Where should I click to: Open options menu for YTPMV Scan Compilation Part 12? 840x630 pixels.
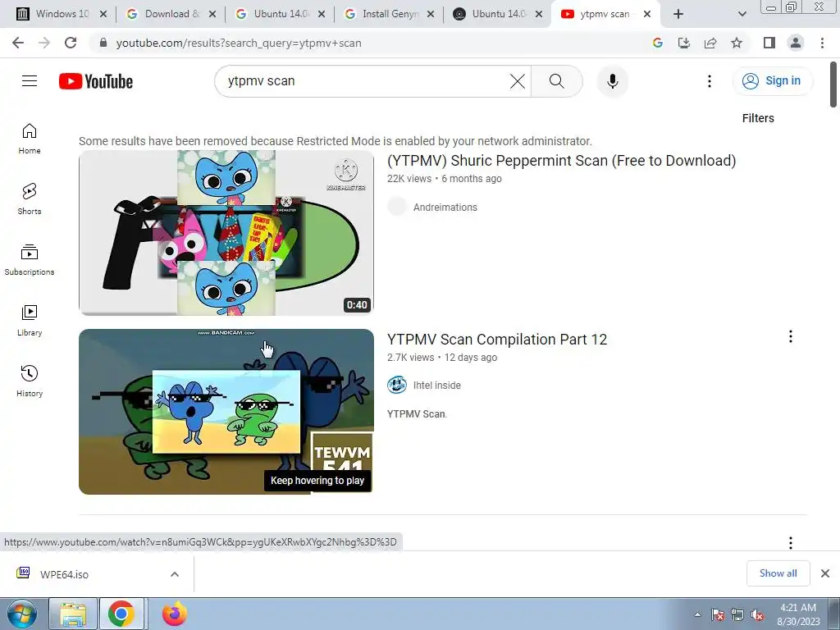[x=790, y=336]
